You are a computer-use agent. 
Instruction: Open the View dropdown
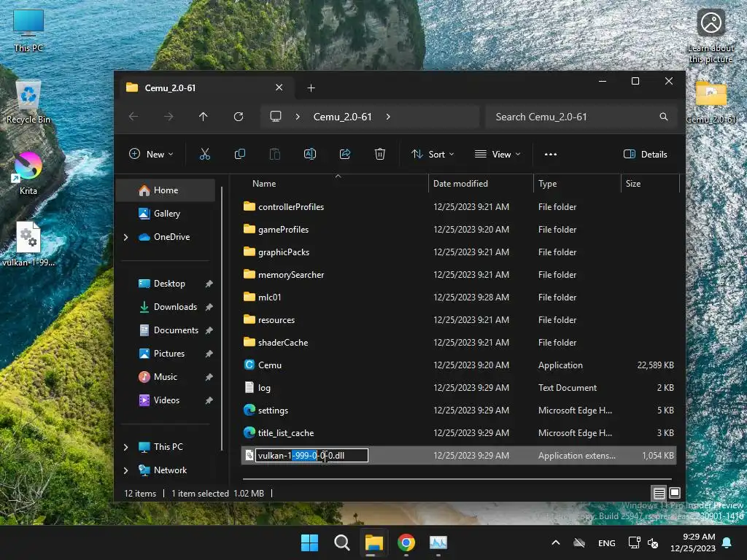[498, 155]
